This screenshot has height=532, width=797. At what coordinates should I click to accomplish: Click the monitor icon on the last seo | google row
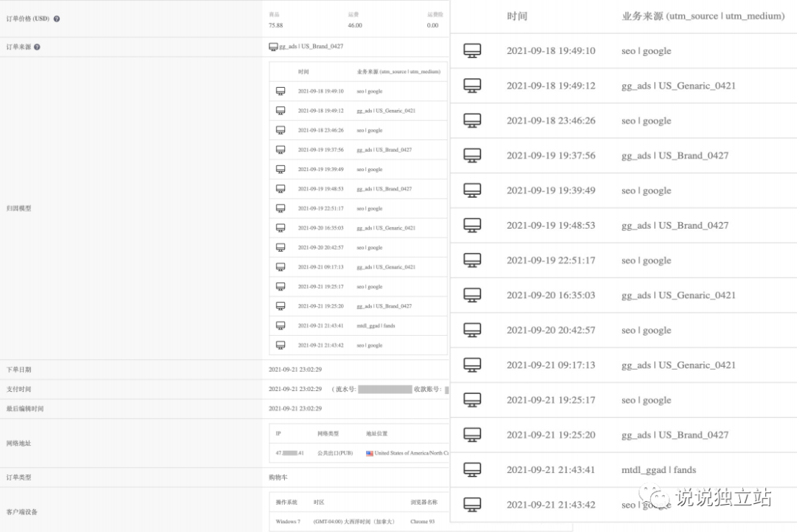[472, 505]
